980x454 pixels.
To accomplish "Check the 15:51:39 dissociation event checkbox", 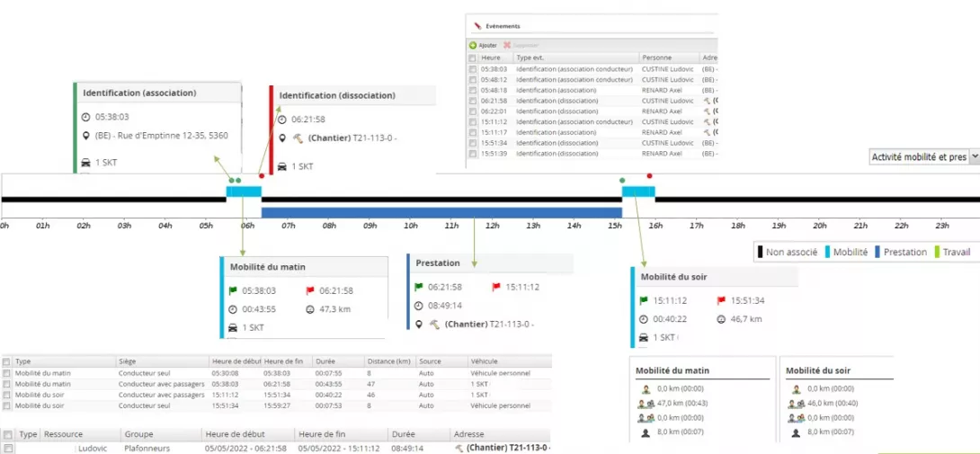I will click(x=473, y=154).
